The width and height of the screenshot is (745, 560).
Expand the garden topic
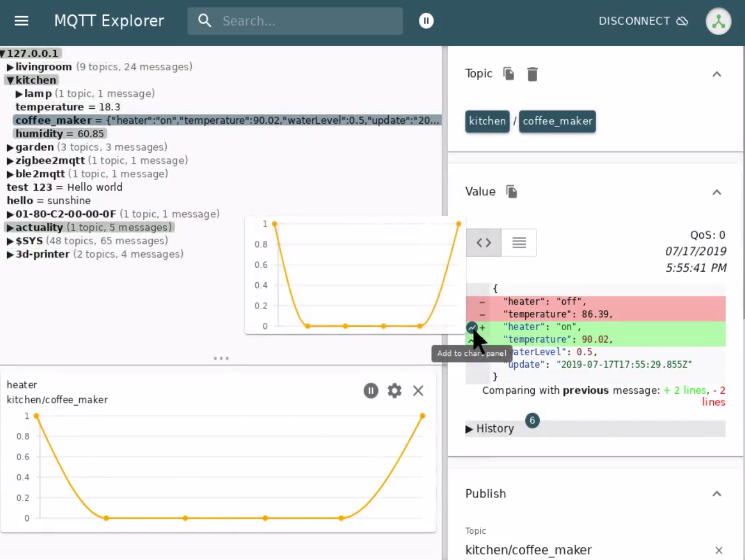pyautogui.click(x=10, y=147)
